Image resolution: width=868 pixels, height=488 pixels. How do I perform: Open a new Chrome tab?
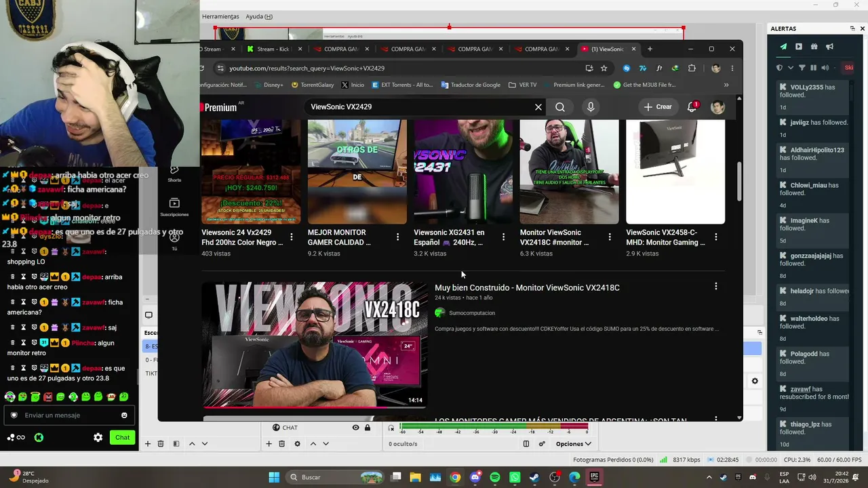click(x=650, y=49)
